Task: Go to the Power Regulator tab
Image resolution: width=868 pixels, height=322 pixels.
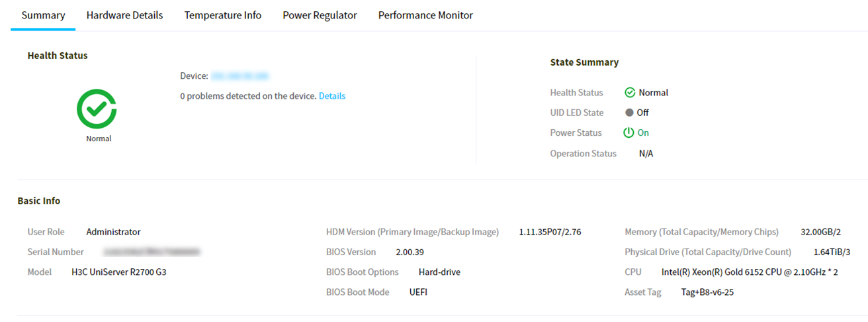Action: coord(320,15)
